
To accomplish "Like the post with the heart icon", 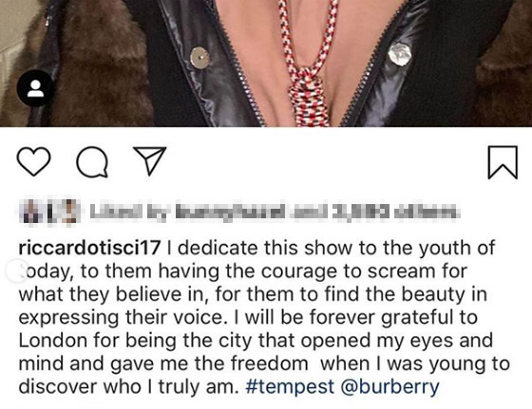I will [33, 161].
